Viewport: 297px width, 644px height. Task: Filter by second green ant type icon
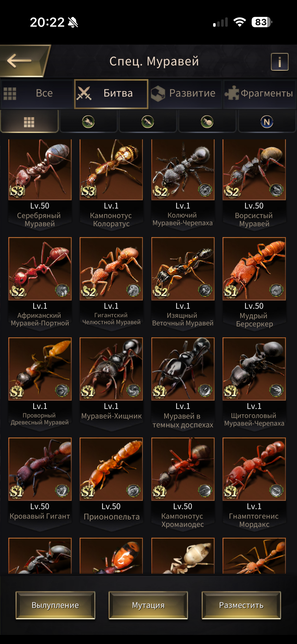[148, 122]
